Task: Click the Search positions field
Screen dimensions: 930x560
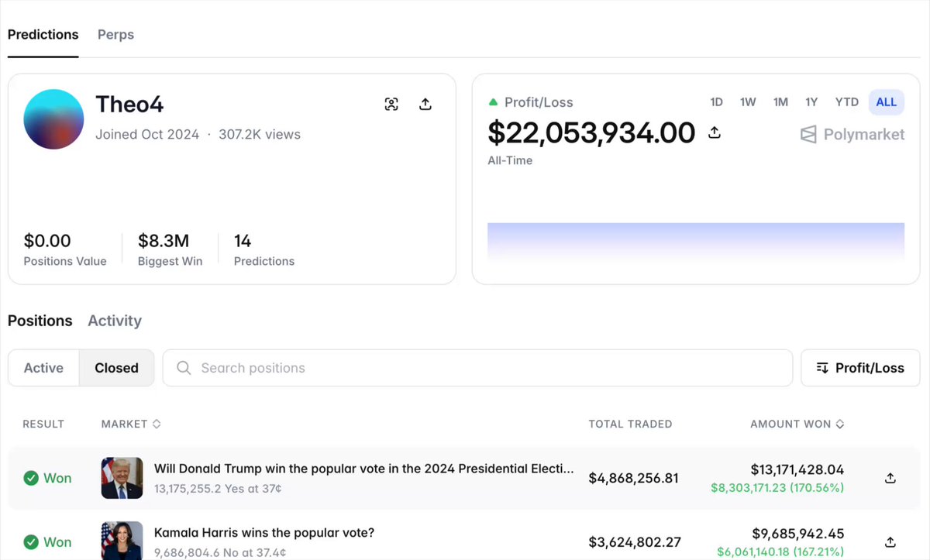Action: coord(477,368)
